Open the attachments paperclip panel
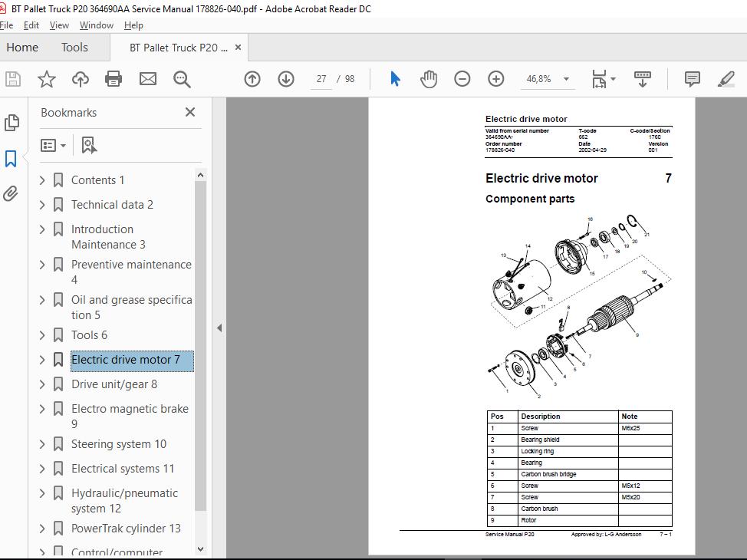The height and width of the screenshot is (560, 747). [x=11, y=193]
